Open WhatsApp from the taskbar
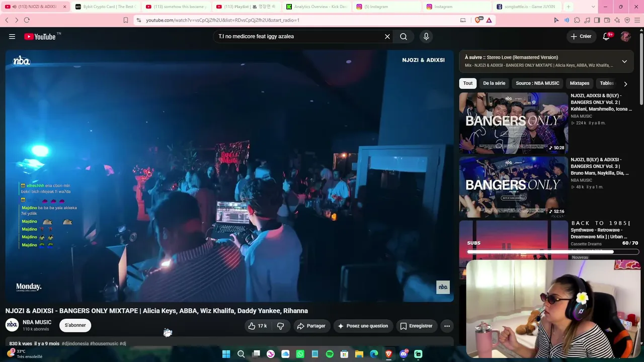The image size is (644, 362). coord(300,354)
